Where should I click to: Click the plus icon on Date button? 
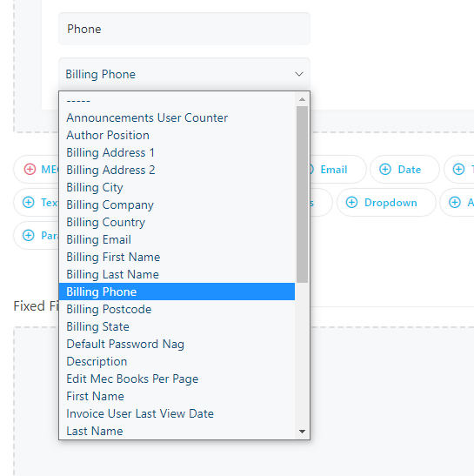click(x=385, y=169)
